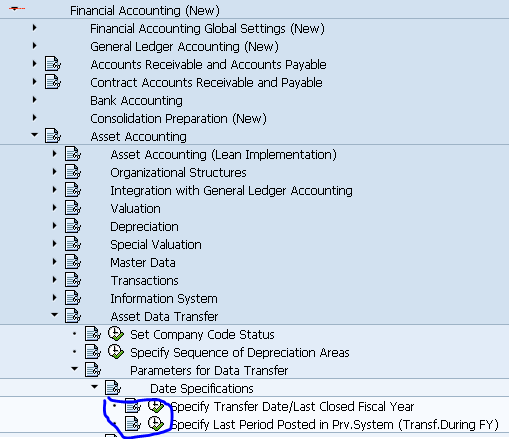Collapse the Asset Data Transfer node
Image resolution: width=509 pixels, height=439 pixels.
click(54, 315)
